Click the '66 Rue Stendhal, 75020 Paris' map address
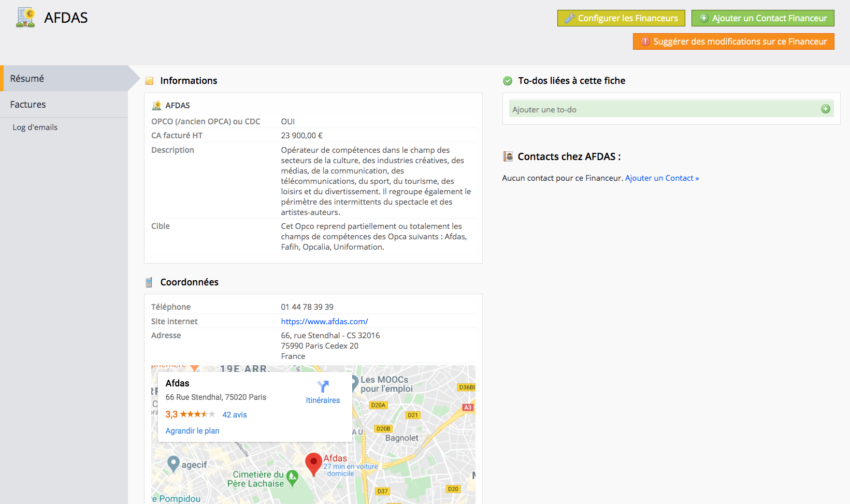The height and width of the screenshot is (504, 850). tap(216, 397)
